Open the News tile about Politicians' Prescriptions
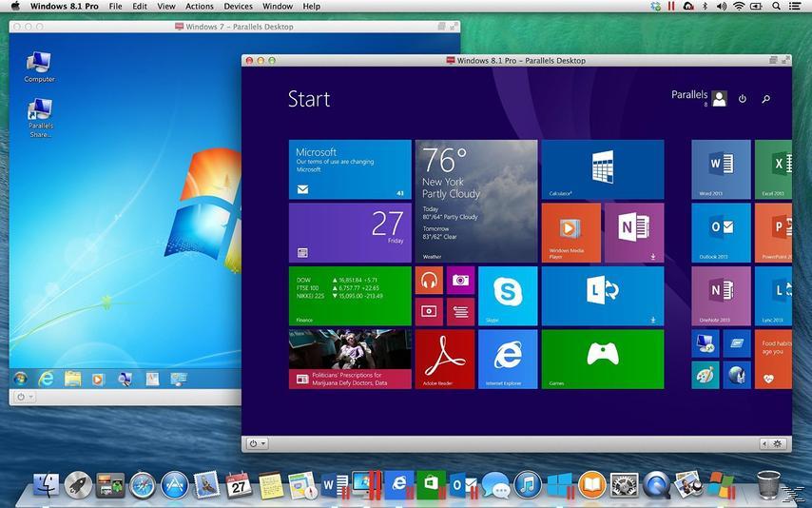Viewport: 812px width, 508px height. point(350,360)
